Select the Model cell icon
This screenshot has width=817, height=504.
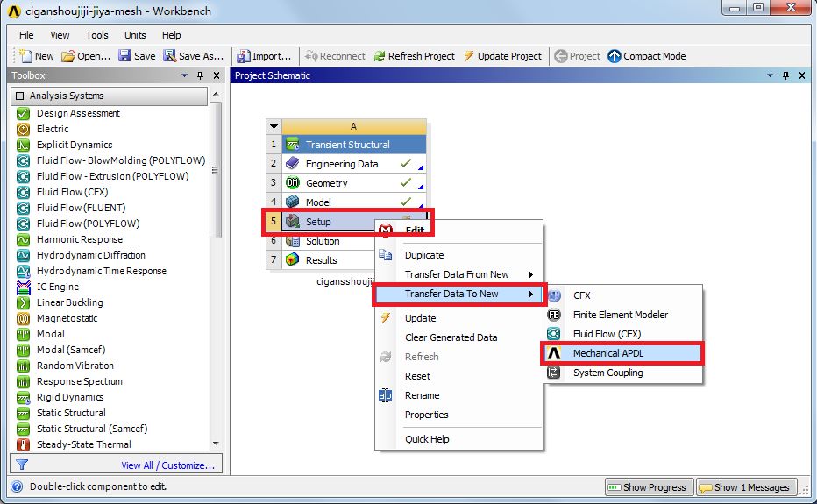tap(292, 202)
